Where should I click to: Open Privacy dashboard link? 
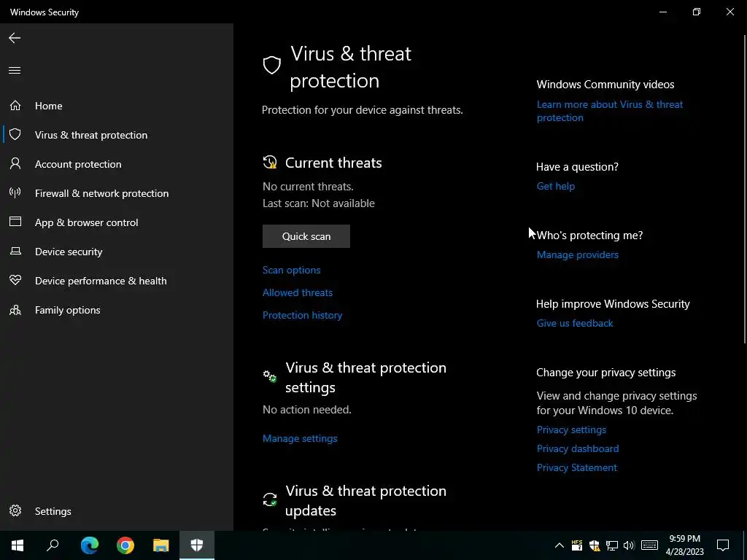578,448
